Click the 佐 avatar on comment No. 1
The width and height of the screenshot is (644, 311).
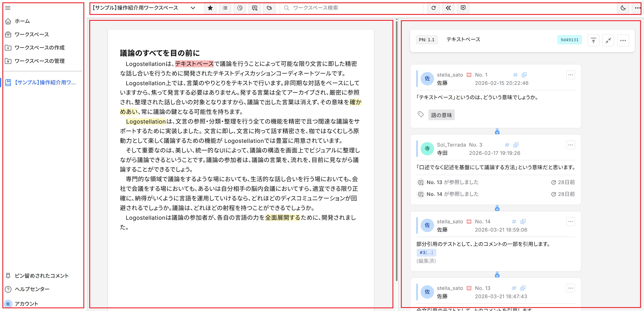pos(427,79)
